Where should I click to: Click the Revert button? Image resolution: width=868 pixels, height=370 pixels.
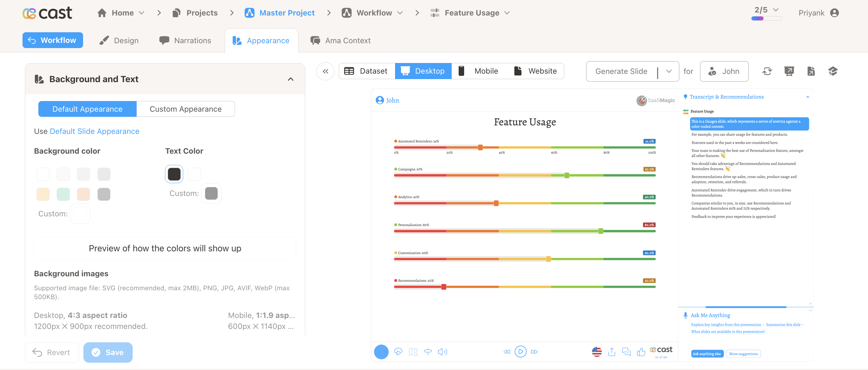(x=51, y=352)
